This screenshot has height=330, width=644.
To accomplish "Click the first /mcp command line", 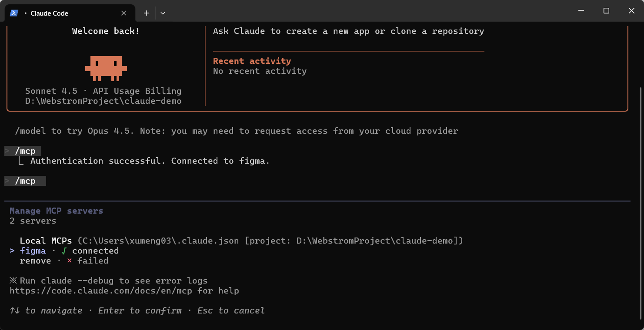I will [23, 151].
